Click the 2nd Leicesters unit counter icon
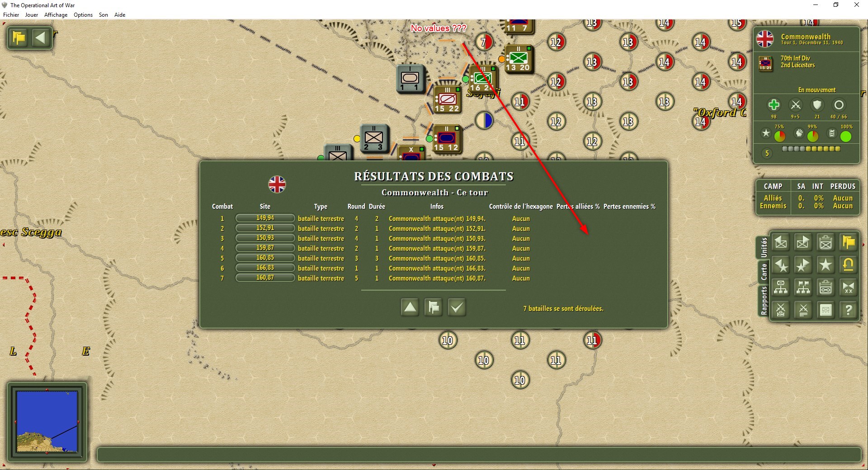 [x=765, y=63]
